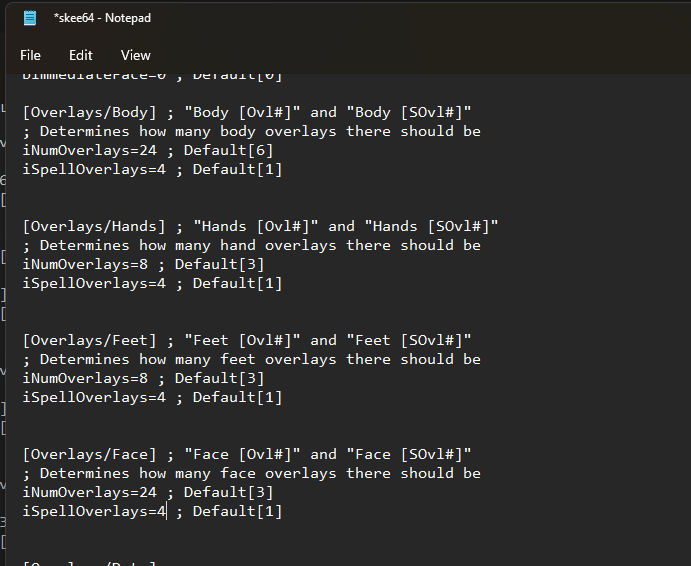
Task: Click the Notepad app icon in title bar
Action: tap(30, 18)
